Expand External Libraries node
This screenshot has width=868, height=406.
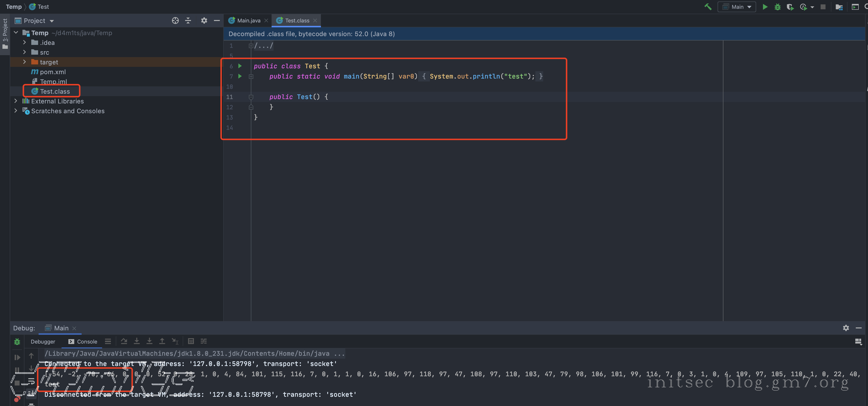(15, 101)
